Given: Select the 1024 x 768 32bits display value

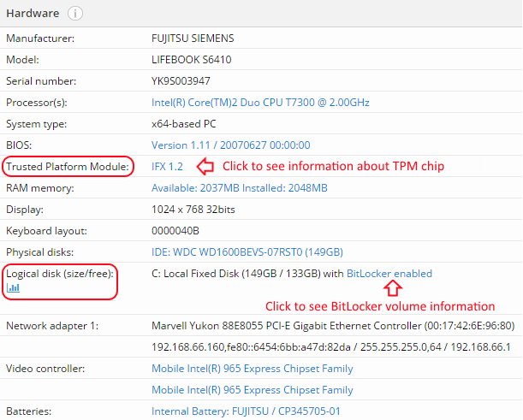Looking at the screenshot, I should (x=193, y=210).
